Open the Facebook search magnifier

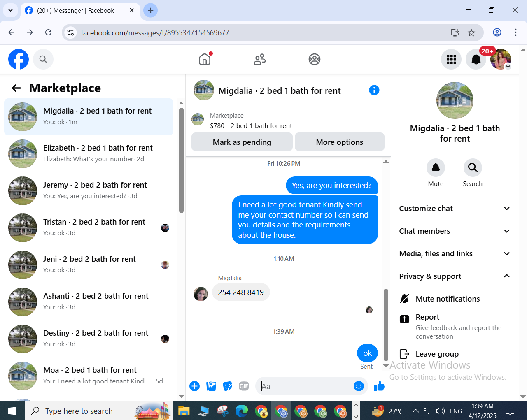(x=43, y=59)
